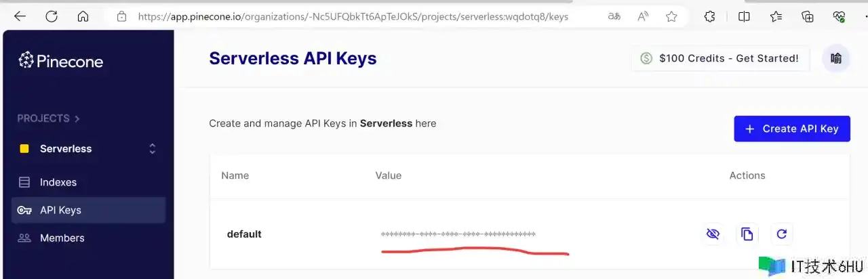The height and width of the screenshot is (279, 868).
Task: Toggle browser split screen view
Action: click(x=744, y=16)
